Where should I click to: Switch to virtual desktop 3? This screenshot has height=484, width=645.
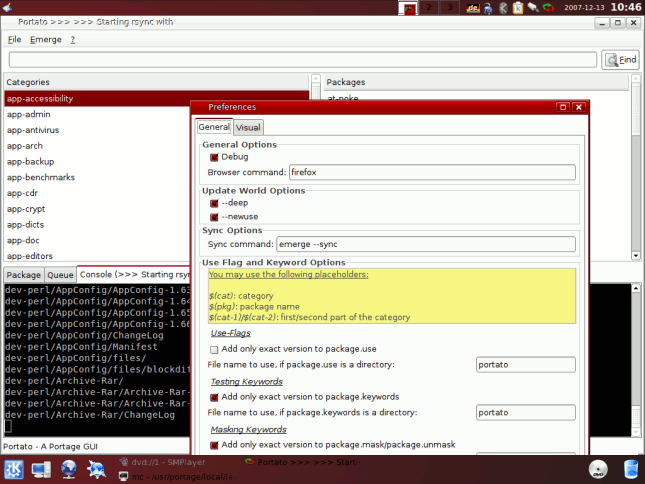(x=449, y=8)
